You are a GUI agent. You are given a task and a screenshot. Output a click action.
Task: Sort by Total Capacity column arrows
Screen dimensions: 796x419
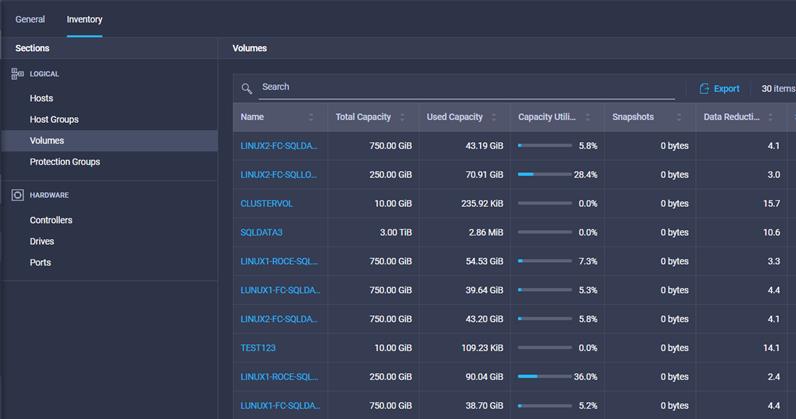point(403,117)
